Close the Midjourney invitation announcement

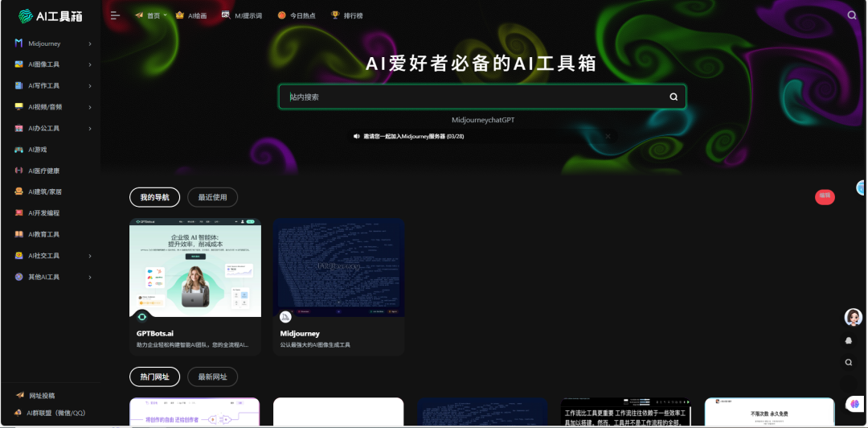click(608, 136)
